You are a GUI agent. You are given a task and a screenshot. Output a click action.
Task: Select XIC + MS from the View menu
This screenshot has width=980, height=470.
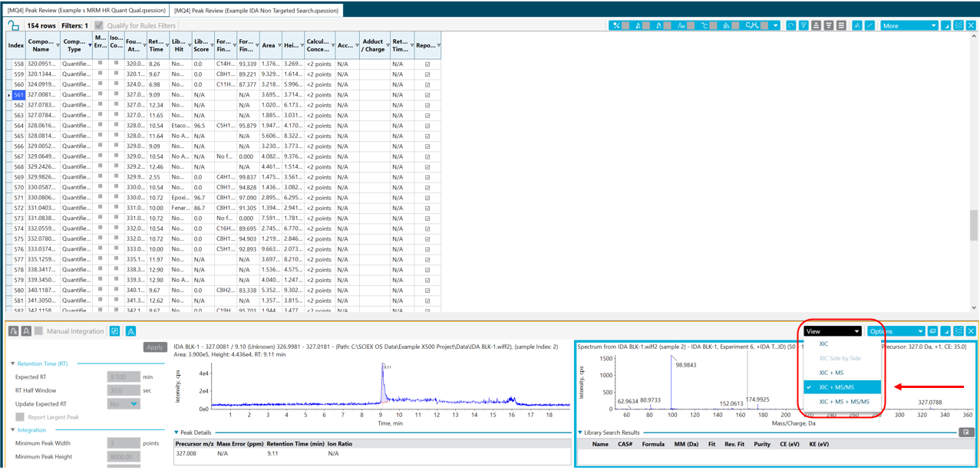pyautogui.click(x=831, y=373)
